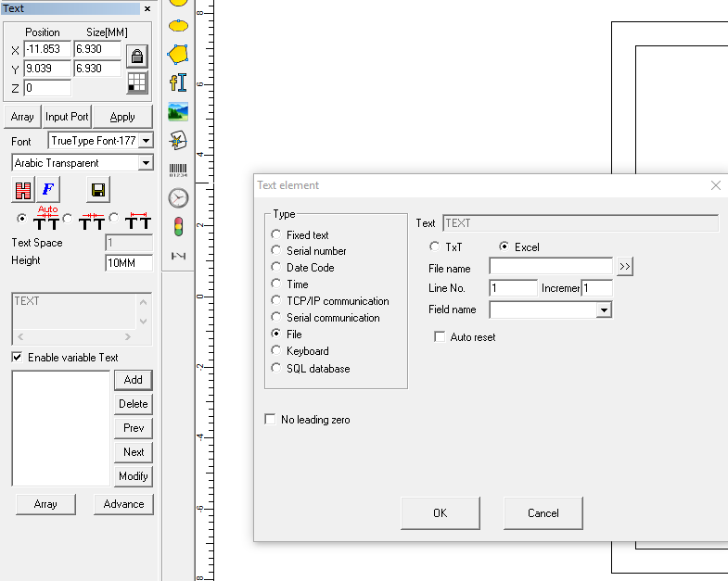Choose the bitmap image tool
The height and width of the screenshot is (581, 728).
coord(178,111)
